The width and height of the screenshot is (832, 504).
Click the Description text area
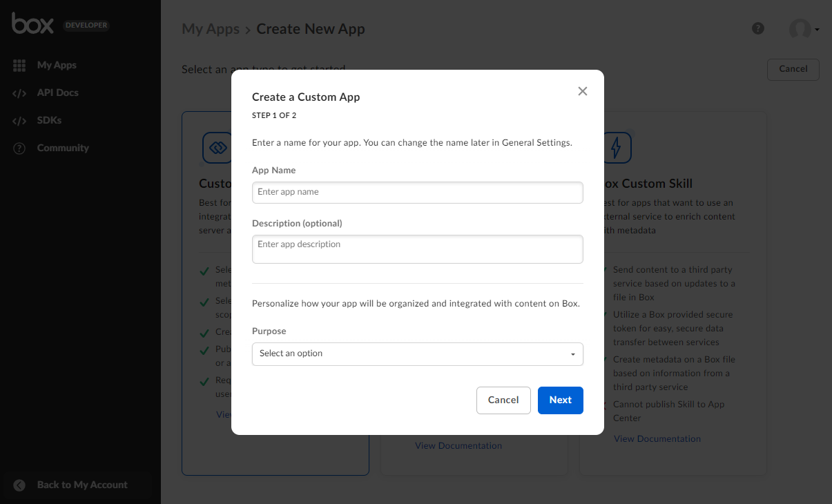(x=417, y=249)
